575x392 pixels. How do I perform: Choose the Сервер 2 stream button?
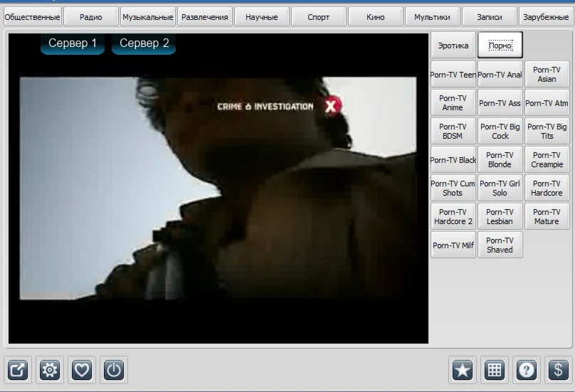[x=144, y=43]
